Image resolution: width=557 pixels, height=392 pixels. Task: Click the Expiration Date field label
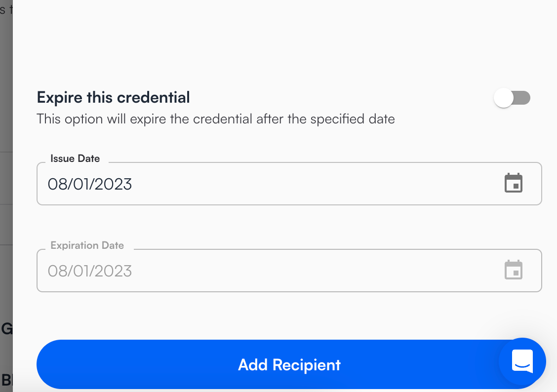pos(87,245)
